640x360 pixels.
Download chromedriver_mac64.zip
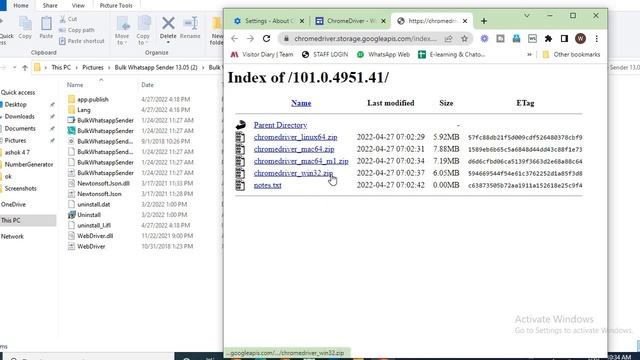click(x=294, y=149)
